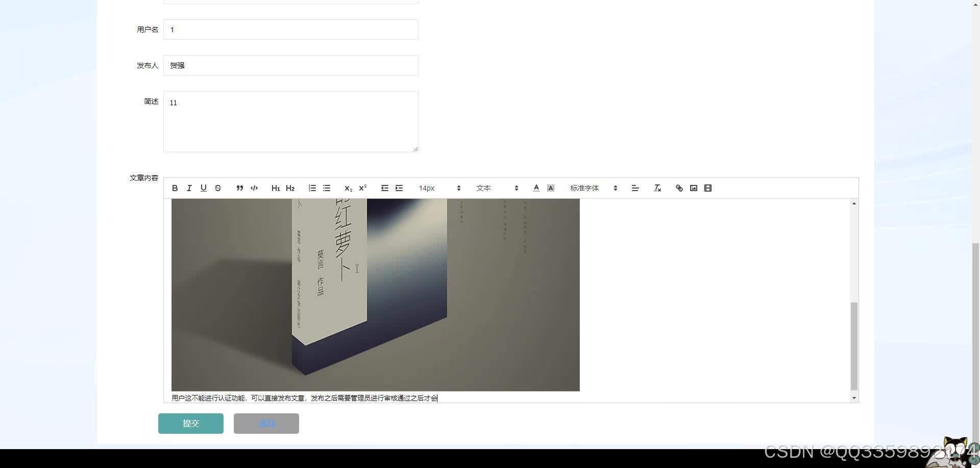
Task: Place cursor in the article text line
Action: 304,398
